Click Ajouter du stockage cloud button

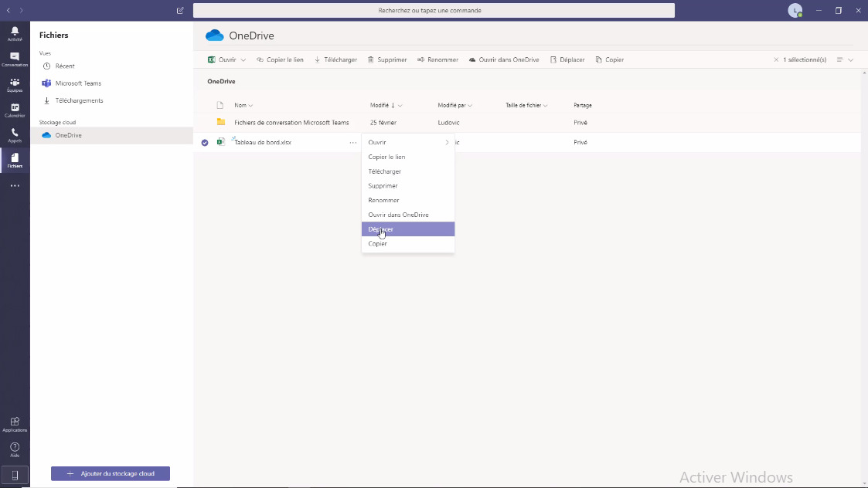pos(111,473)
